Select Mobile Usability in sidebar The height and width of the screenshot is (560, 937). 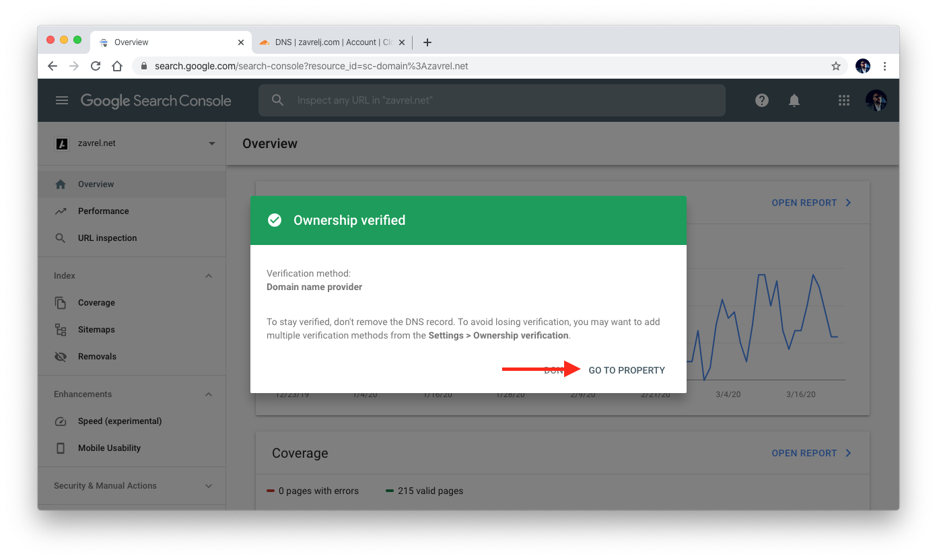(132, 448)
